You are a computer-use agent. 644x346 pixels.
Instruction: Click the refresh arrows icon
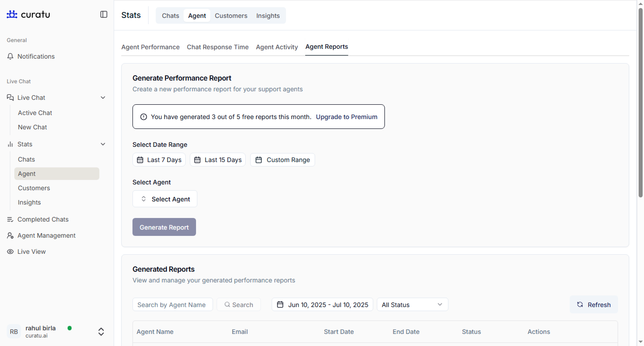click(580, 304)
